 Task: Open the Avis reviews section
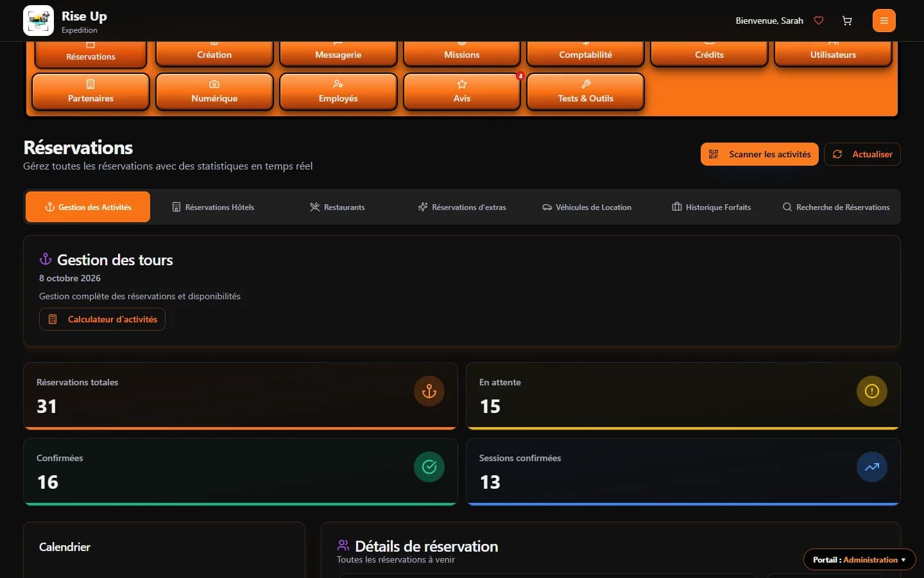click(462, 92)
